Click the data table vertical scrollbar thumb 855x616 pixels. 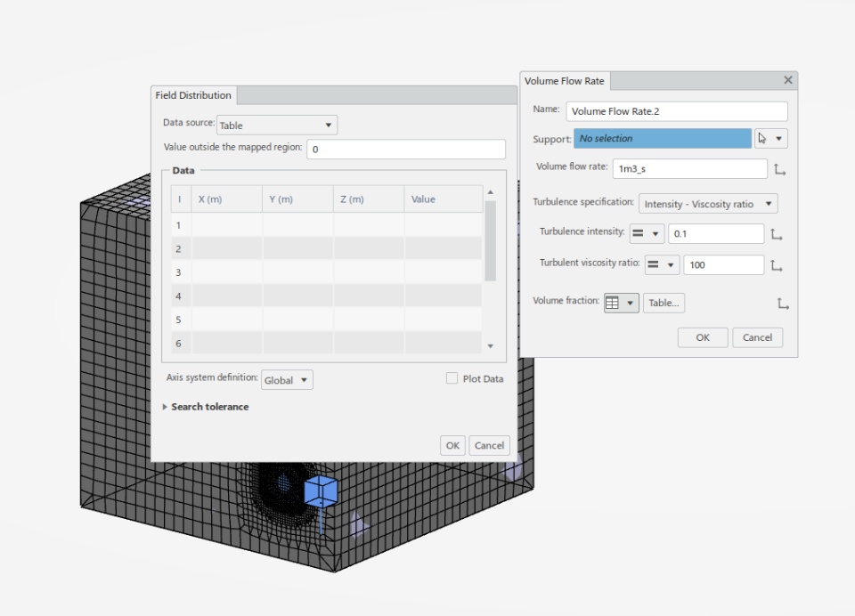490,241
